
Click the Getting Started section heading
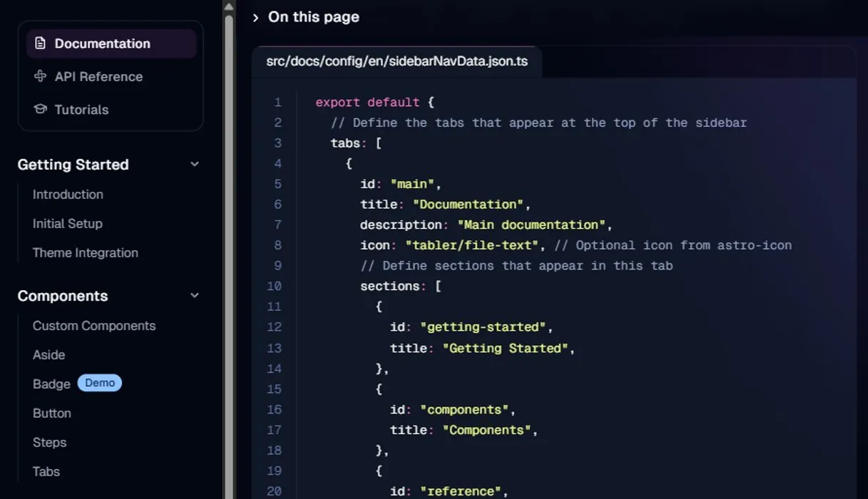pyautogui.click(x=73, y=165)
